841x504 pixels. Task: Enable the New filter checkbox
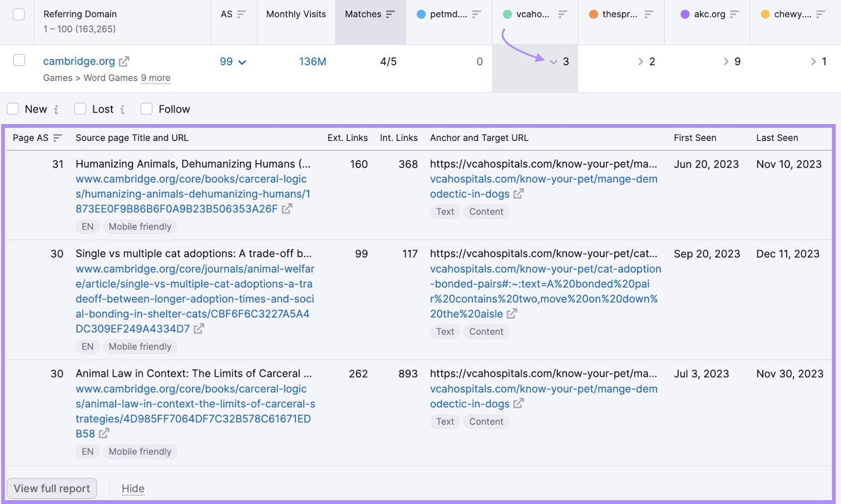[13, 109]
